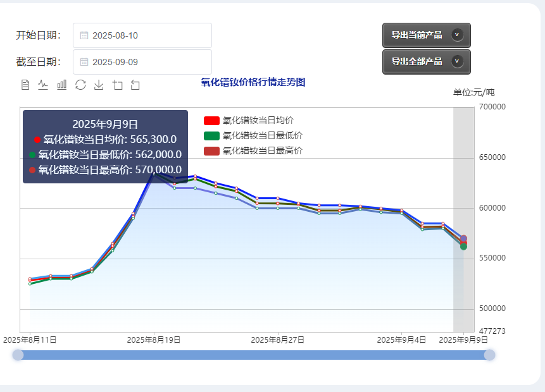Click calendar icon in start date field
Screen dimensions: 545x392
pyautogui.click(x=84, y=35)
